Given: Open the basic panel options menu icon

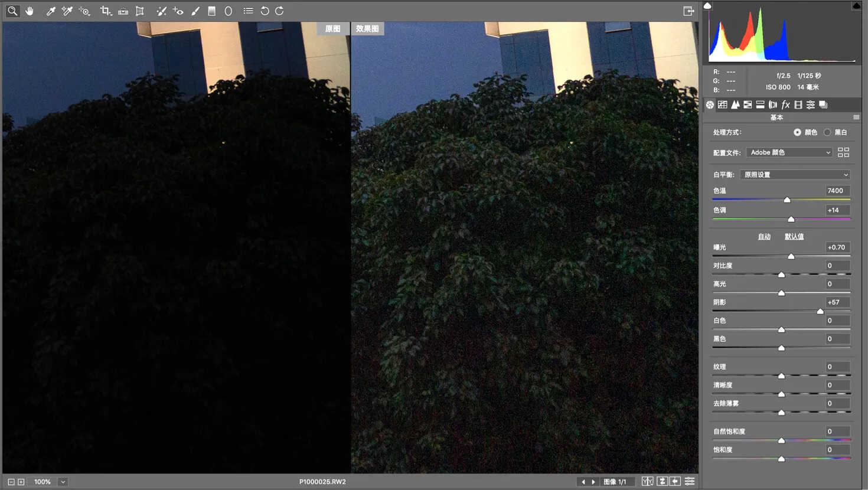Looking at the screenshot, I should click(x=856, y=117).
